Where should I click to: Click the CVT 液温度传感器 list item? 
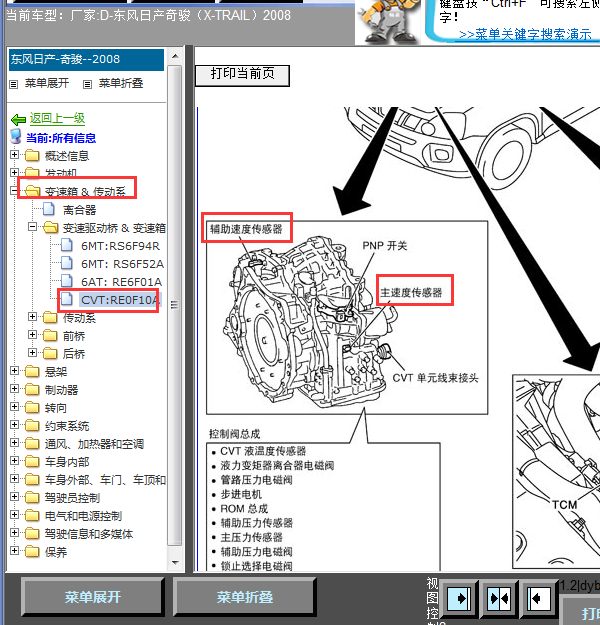[263, 451]
